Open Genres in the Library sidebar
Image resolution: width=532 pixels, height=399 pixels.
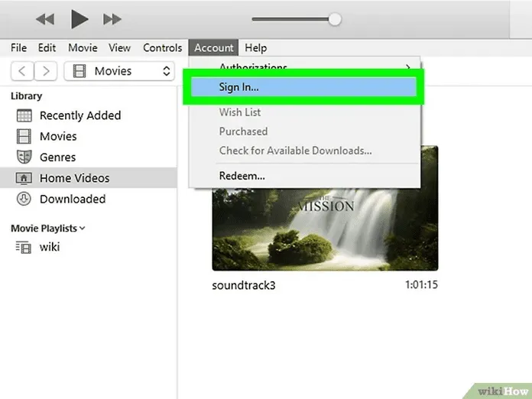[57, 157]
